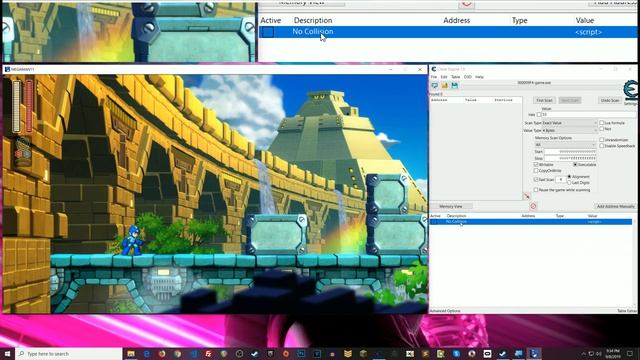Viewport: 640px width, 360px height.
Task: Open the process list icon in Cheat Engine
Action: pos(435,85)
